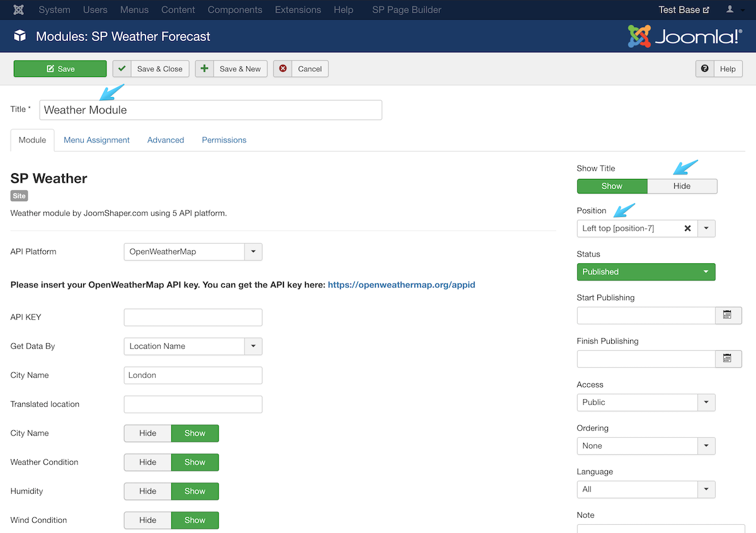
Task: Open the API Platform dropdown
Action: (x=193, y=251)
